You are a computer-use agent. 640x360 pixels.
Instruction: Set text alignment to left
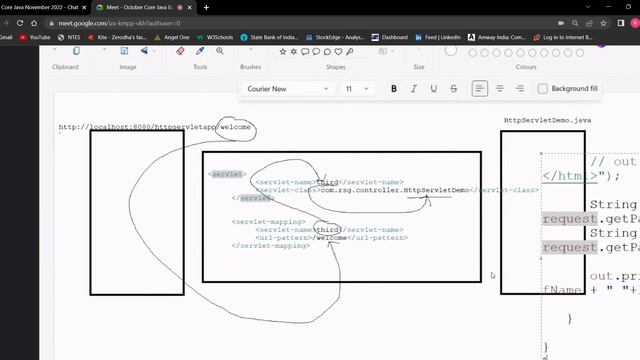(480, 89)
